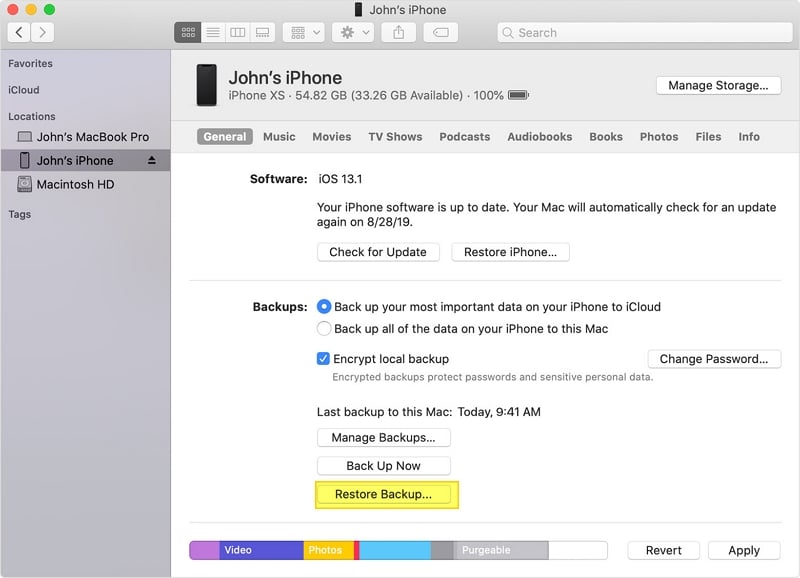Select the icon grid view in toolbar

point(188,31)
